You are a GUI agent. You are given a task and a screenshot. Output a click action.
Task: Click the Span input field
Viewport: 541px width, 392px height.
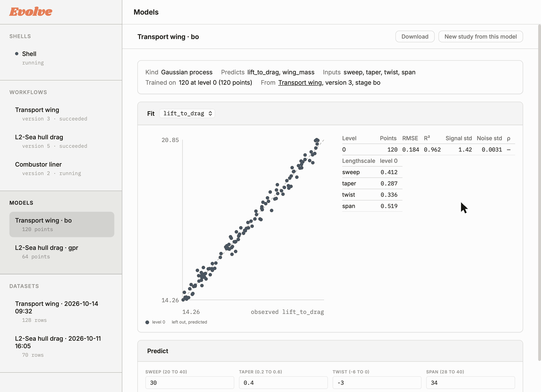470,383
